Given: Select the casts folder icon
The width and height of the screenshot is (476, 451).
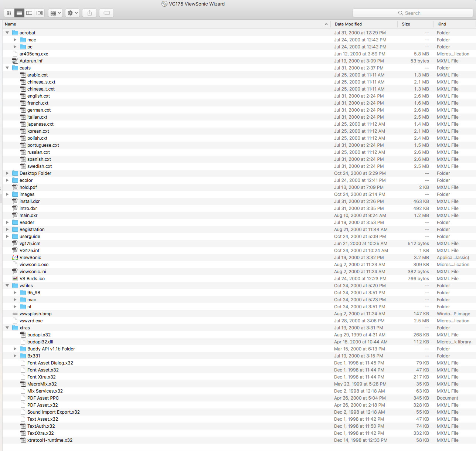Looking at the screenshot, I should [15, 68].
